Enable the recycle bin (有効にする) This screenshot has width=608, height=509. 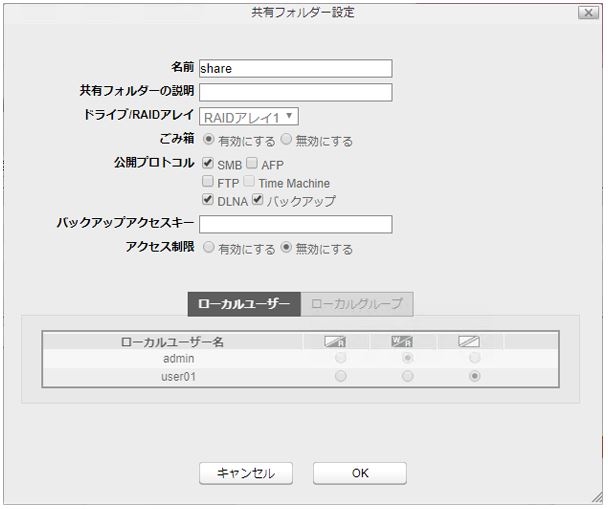pyautogui.click(x=209, y=139)
